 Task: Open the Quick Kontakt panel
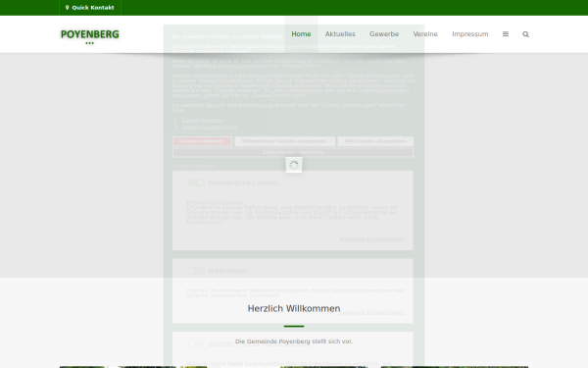90,8
